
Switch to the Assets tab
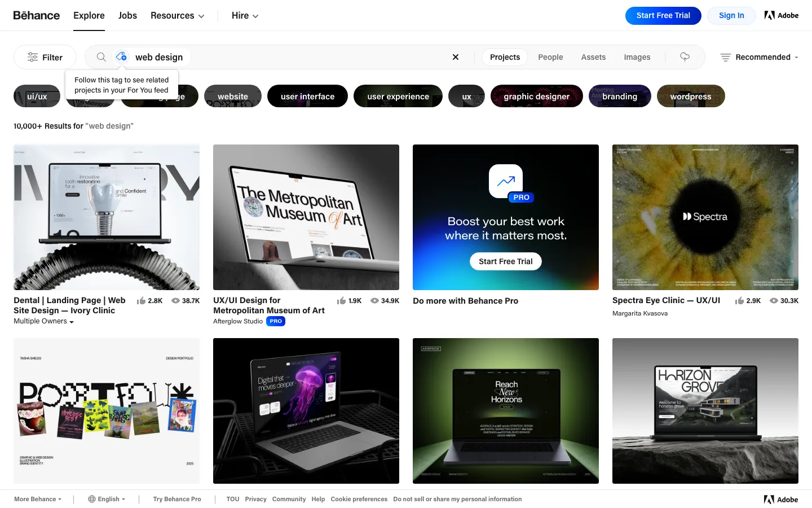tap(593, 57)
